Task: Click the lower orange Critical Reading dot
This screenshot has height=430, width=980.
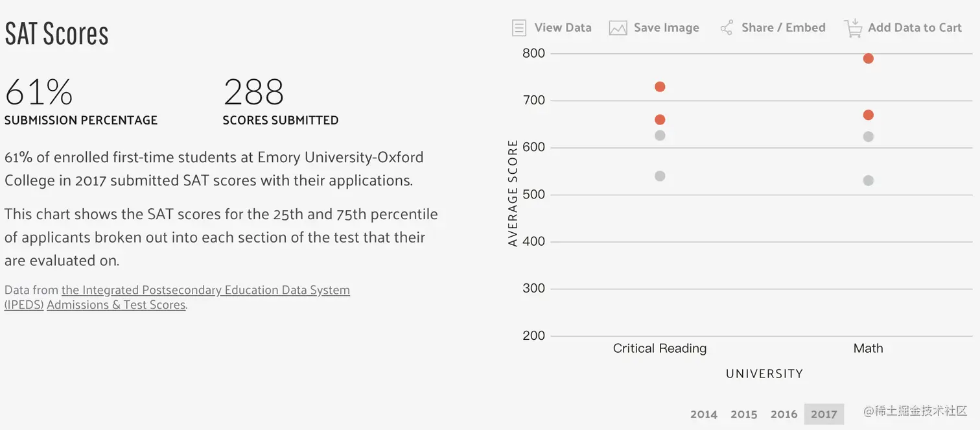Action: (660, 120)
